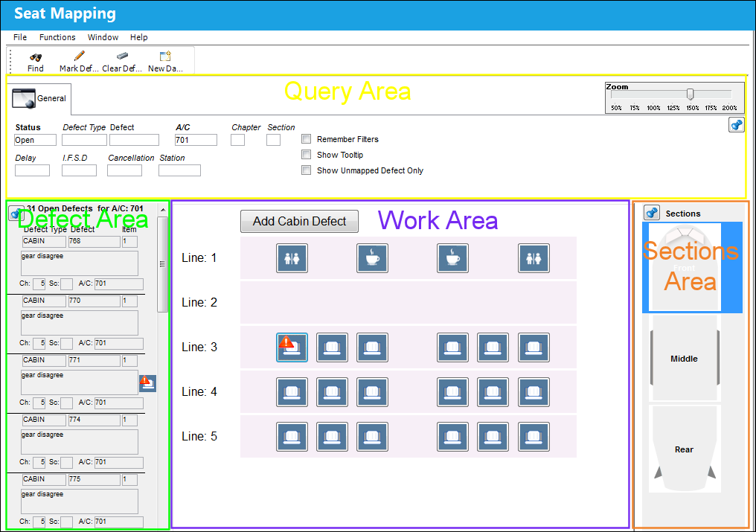Switch to the General tab
Viewport: 756px width, 532px height.
tap(40, 98)
